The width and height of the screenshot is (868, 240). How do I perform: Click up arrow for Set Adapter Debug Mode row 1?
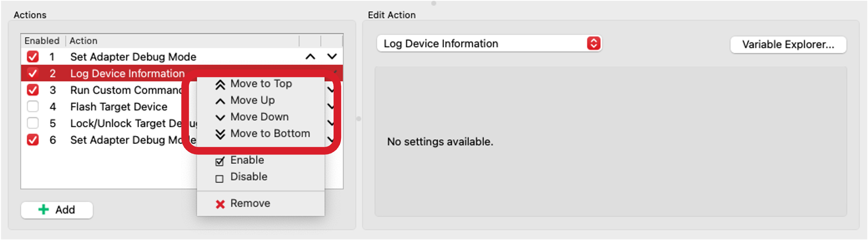(310, 57)
